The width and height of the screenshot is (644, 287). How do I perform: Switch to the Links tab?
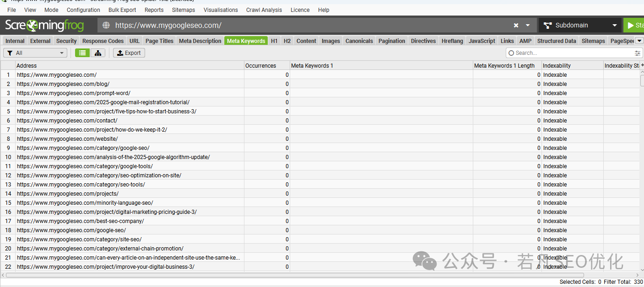(x=507, y=41)
